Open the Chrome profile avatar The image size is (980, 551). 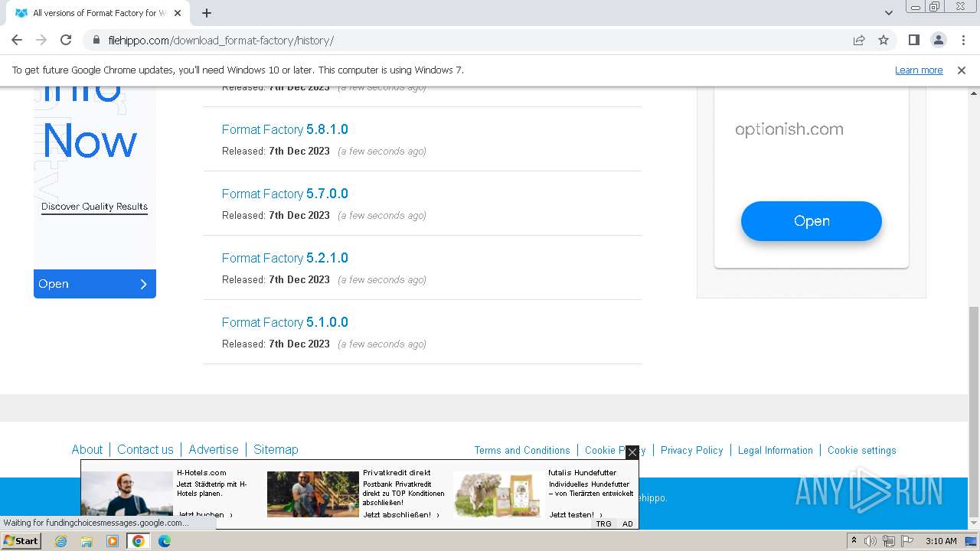point(938,41)
